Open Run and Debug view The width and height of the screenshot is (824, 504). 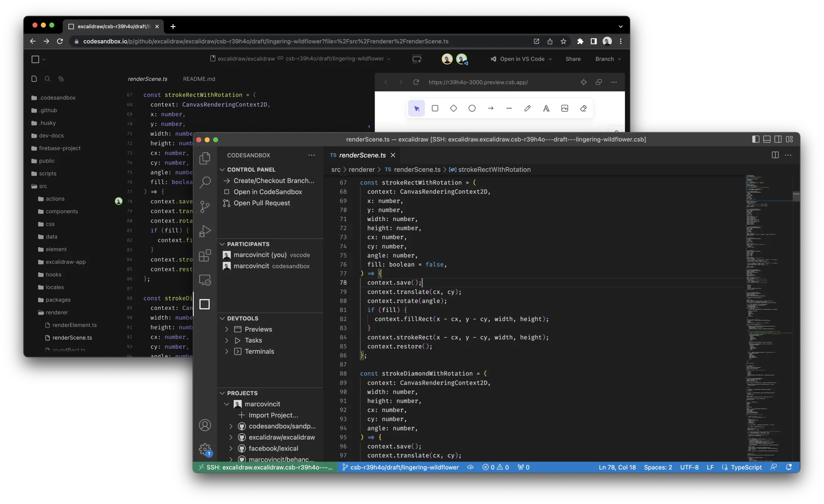[205, 231]
